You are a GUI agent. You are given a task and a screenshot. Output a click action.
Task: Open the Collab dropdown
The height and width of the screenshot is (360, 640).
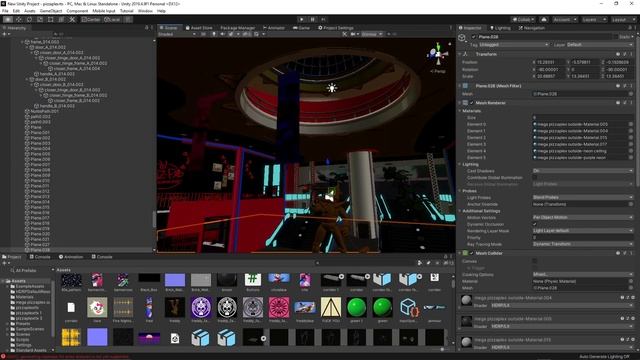point(523,19)
